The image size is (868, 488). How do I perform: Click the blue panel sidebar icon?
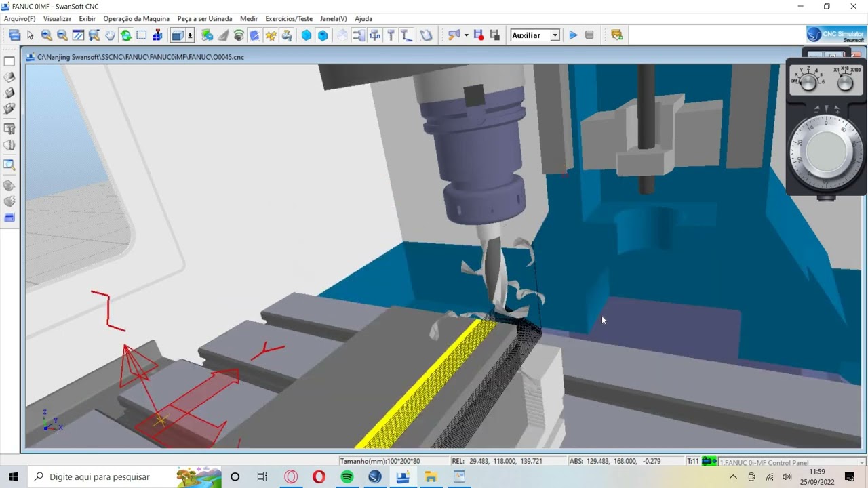pyautogui.click(x=9, y=218)
